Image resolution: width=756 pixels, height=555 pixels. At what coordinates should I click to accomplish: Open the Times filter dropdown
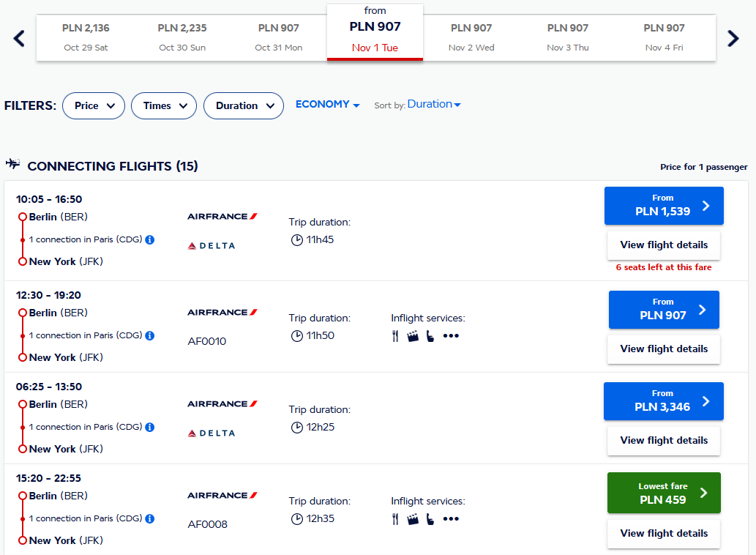(x=164, y=105)
